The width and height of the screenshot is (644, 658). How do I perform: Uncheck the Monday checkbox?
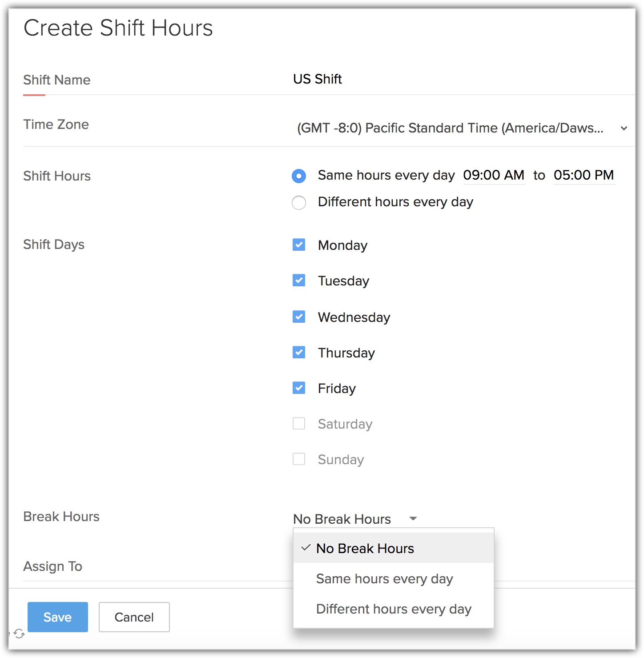[299, 245]
